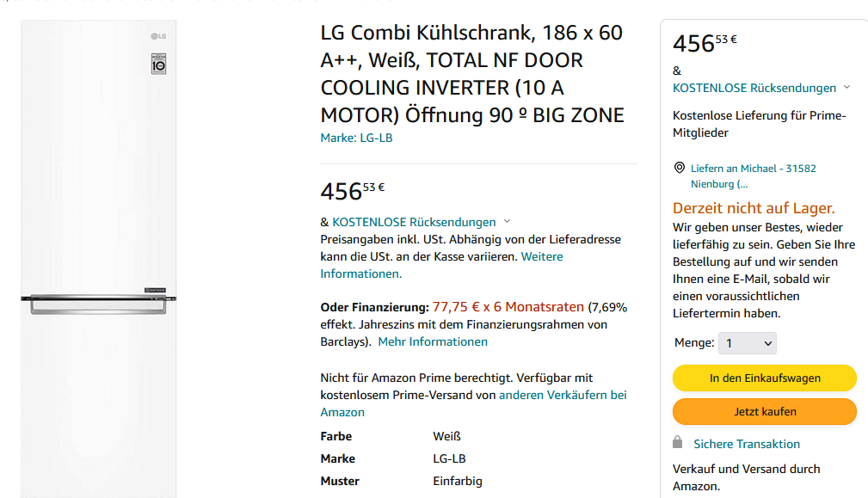868x498 pixels.
Task: Click the inverter warranty badge on fridge
Action: (x=159, y=65)
